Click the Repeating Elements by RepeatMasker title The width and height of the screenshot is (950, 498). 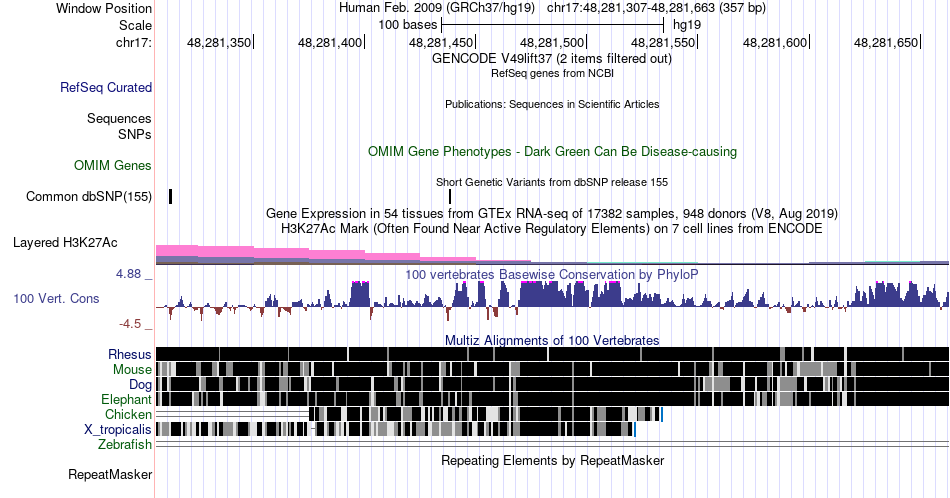(x=552, y=460)
